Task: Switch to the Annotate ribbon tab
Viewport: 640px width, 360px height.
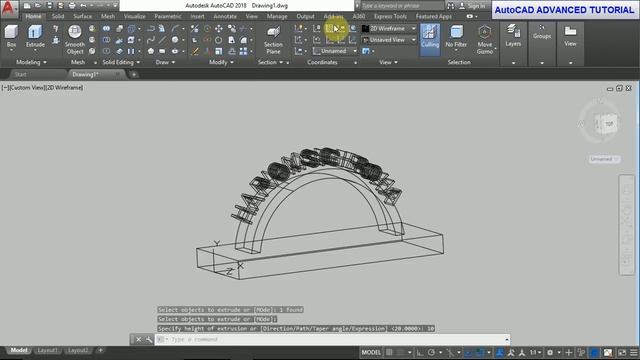Action: (225, 16)
